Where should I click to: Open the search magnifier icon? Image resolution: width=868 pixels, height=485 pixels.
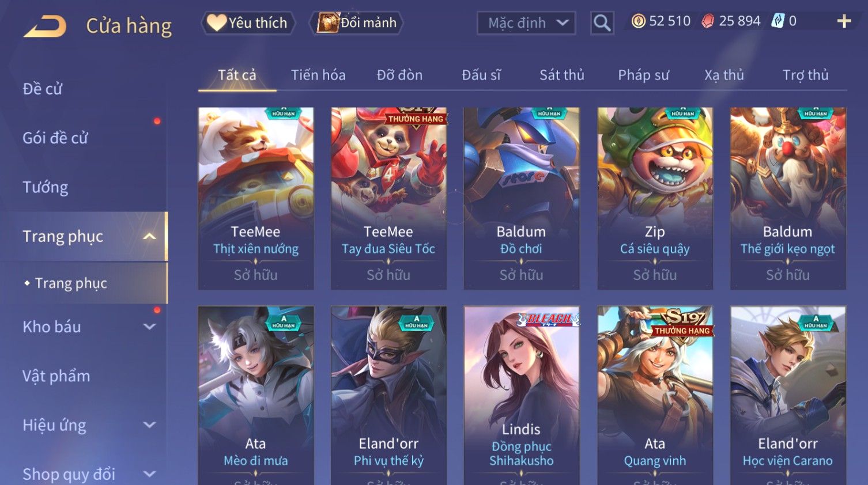[x=602, y=23]
